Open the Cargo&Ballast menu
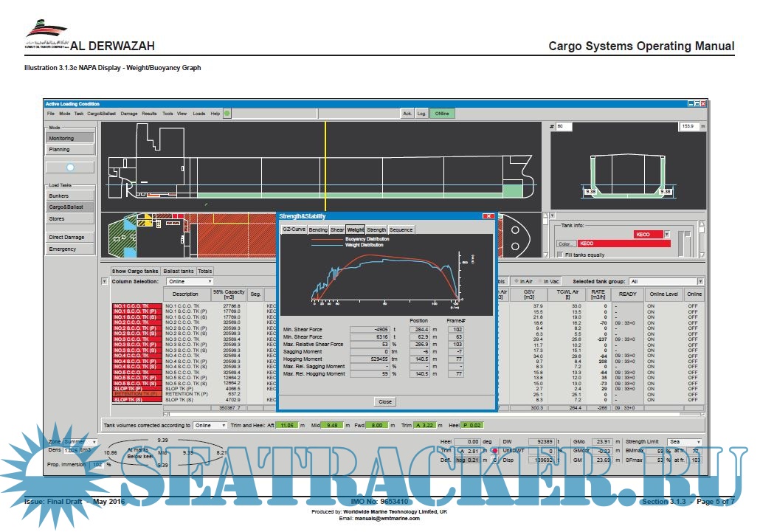This screenshot has height=532, width=760. (103, 114)
